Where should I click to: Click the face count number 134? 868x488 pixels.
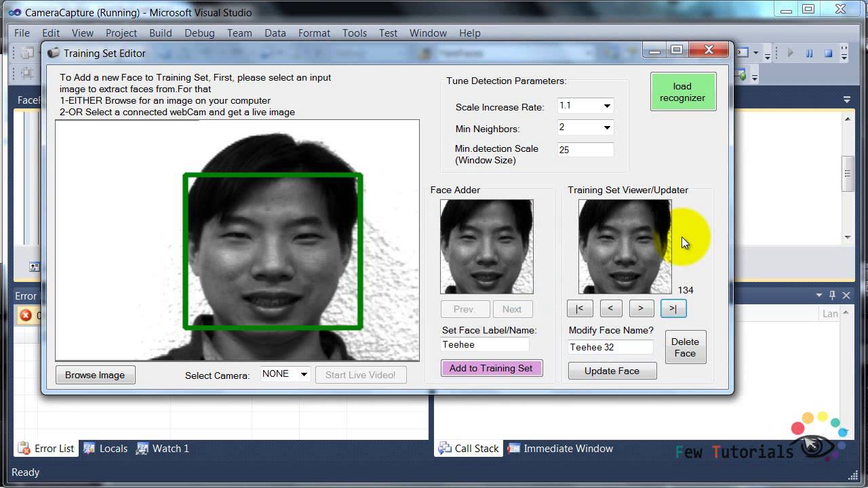pos(685,290)
